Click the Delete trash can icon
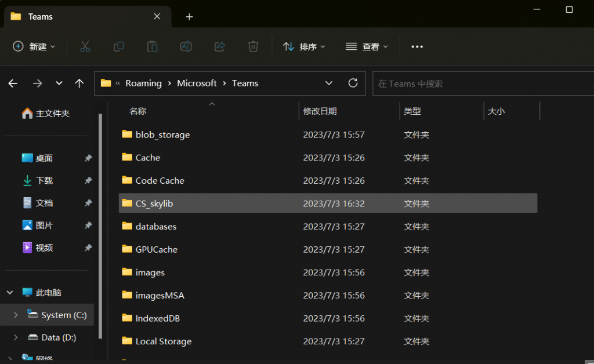The image size is (594, 364). (253, 46)
